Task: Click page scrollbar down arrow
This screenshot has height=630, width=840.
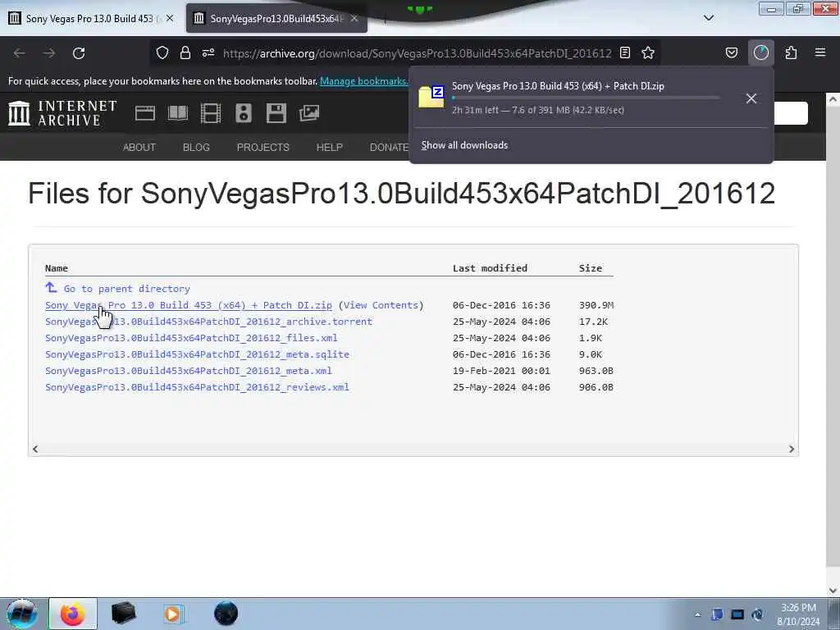Action: point(833,591)
